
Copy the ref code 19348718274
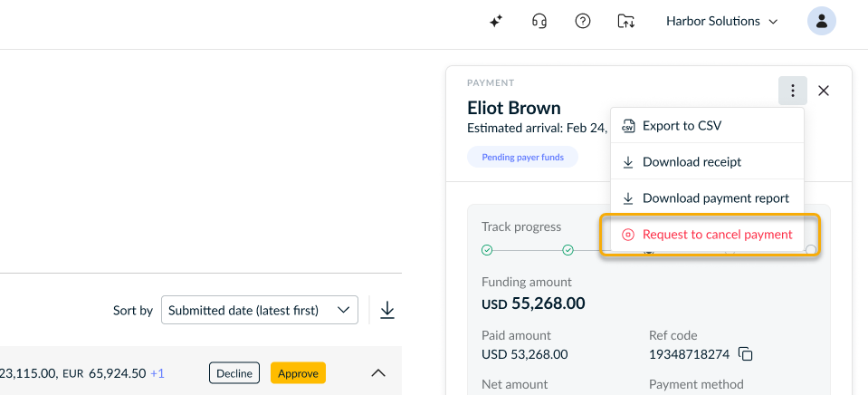(x=746, y=354)
